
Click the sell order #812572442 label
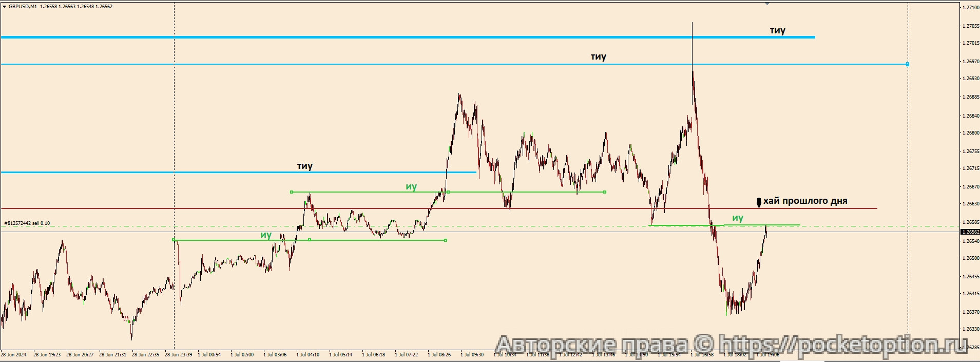coord(27,223)
